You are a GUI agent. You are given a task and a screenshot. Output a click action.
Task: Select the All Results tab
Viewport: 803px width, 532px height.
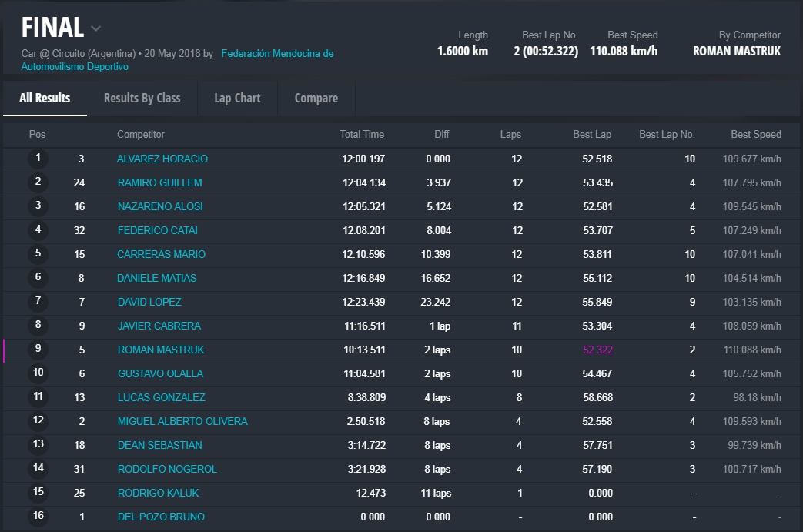point(45,99)
